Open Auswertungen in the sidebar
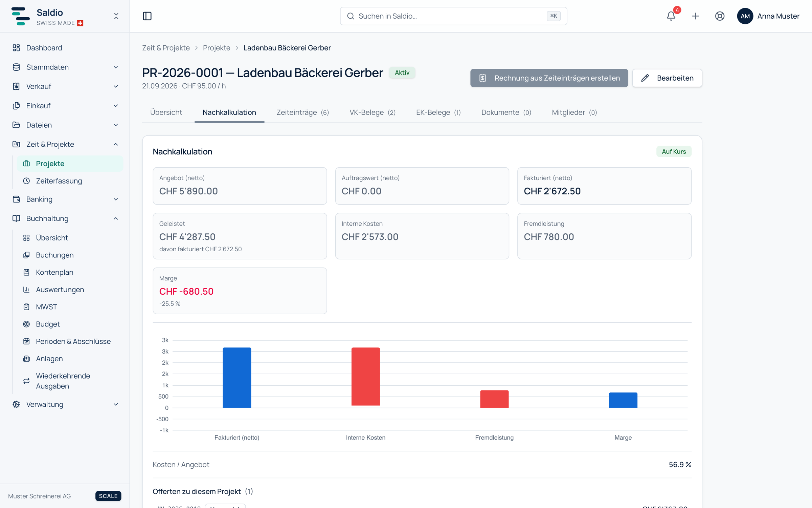812x508 pixels. [x=70, y=290]
